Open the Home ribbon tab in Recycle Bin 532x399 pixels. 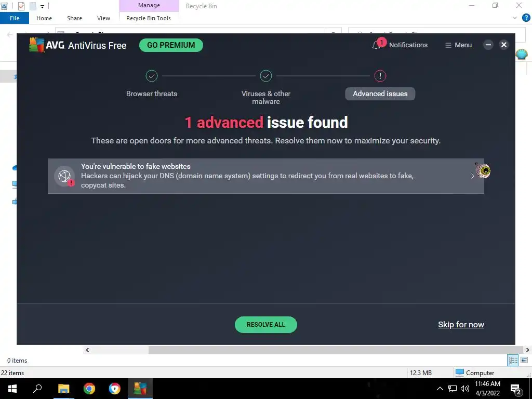click(44, 18)
